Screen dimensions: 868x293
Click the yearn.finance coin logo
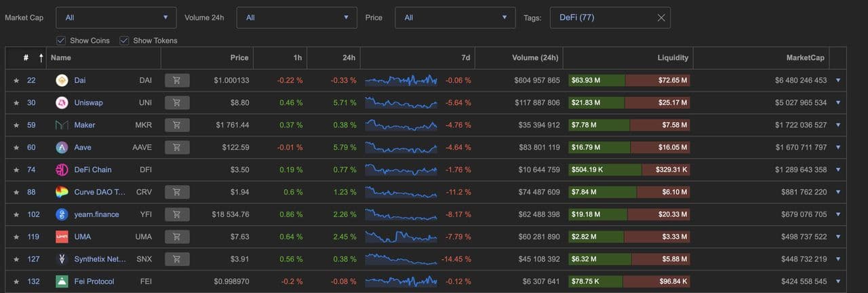coord(62,214)
